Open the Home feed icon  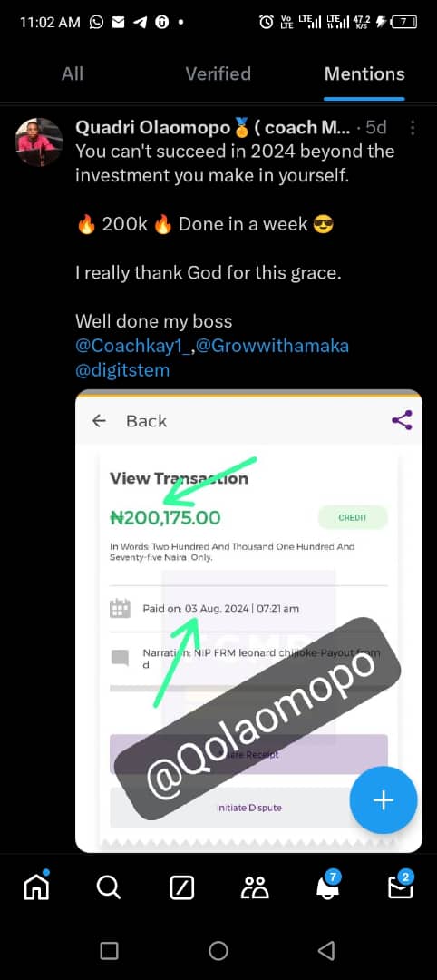[36, 887]
